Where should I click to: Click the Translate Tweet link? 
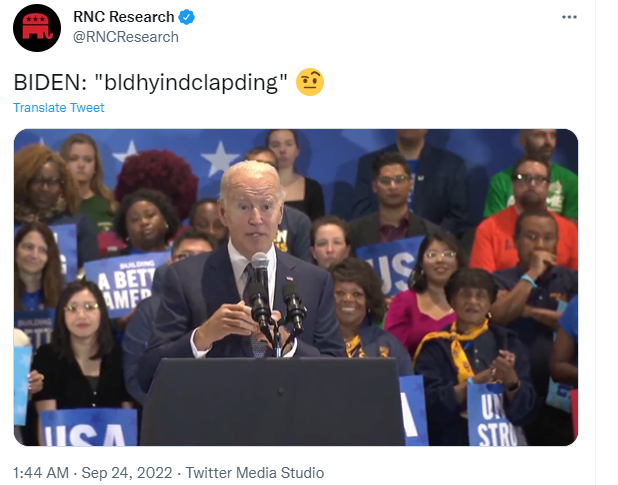coord(59,108)
